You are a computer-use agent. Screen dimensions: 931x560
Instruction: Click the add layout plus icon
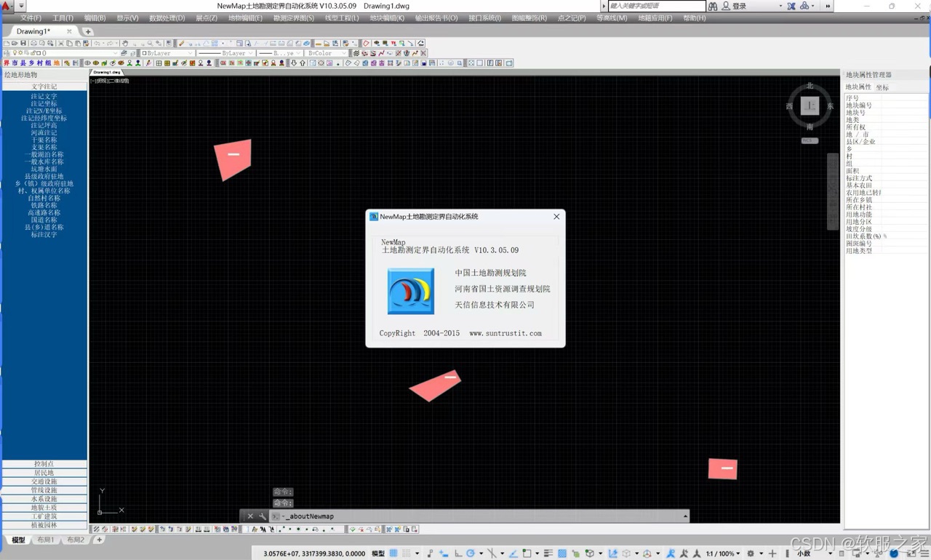pyautogui.click(x=99, y=540)
